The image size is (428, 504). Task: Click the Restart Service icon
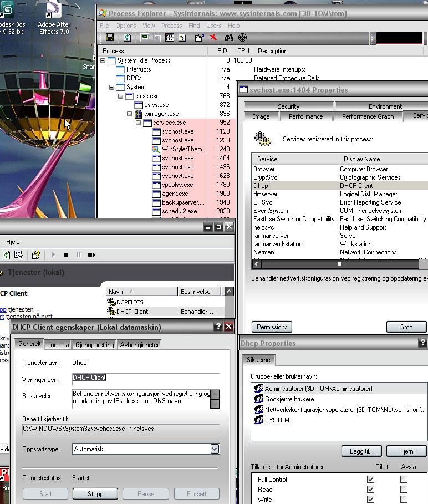point(91,255)
